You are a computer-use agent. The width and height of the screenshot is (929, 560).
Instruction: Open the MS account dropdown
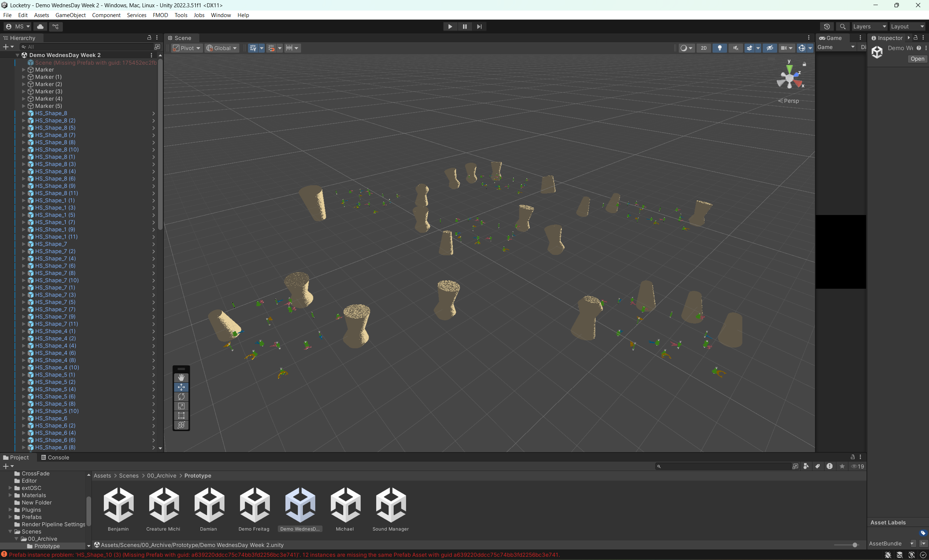click(18, 27)
